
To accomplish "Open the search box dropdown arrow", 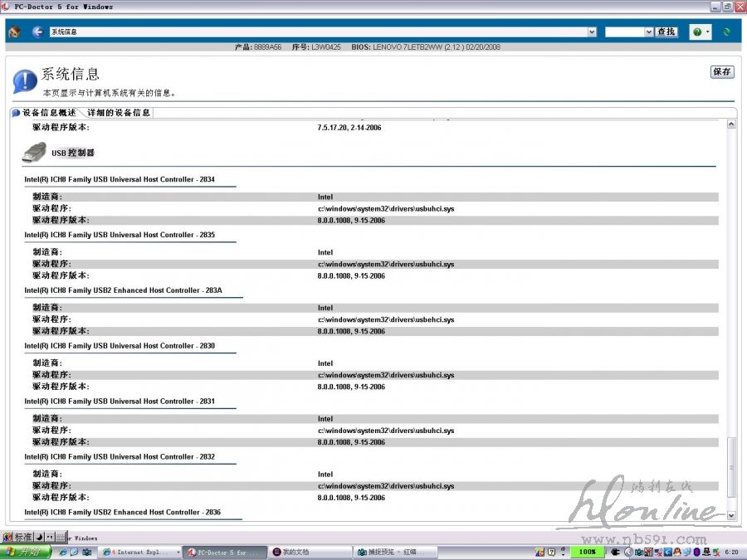I will 649,32.
